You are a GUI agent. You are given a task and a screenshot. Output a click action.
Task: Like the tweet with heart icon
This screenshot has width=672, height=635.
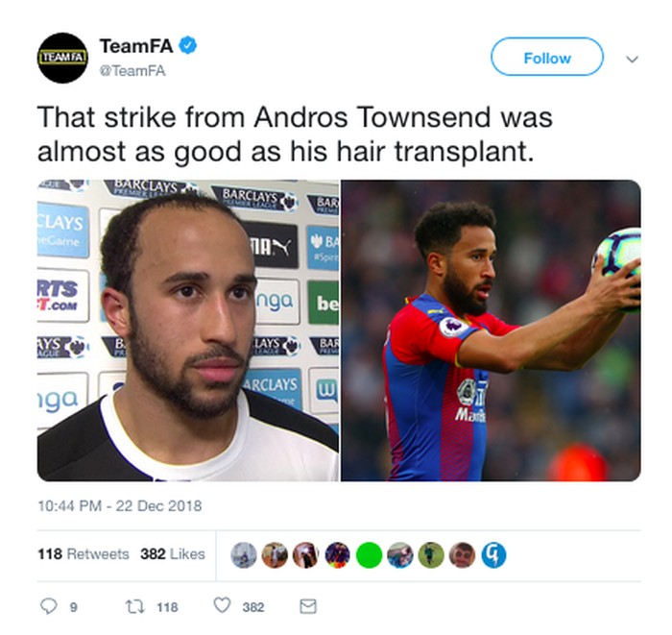(x=222, y=605)
